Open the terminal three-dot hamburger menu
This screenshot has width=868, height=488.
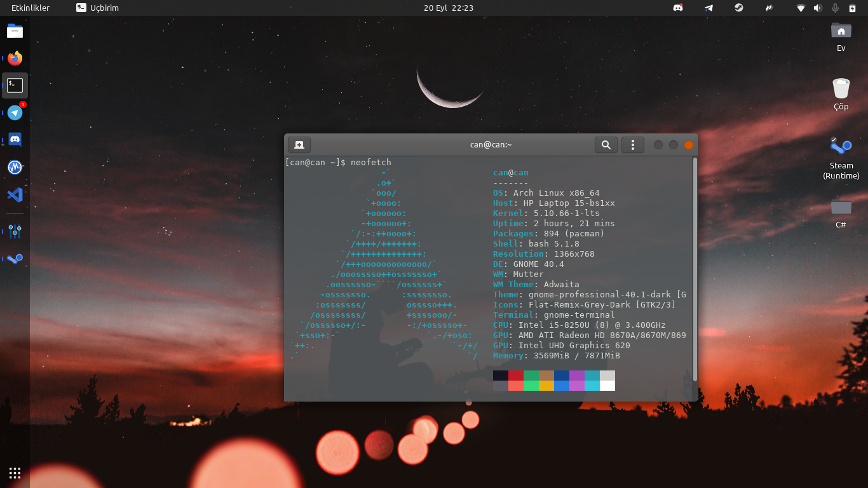(x=633, y=145)
